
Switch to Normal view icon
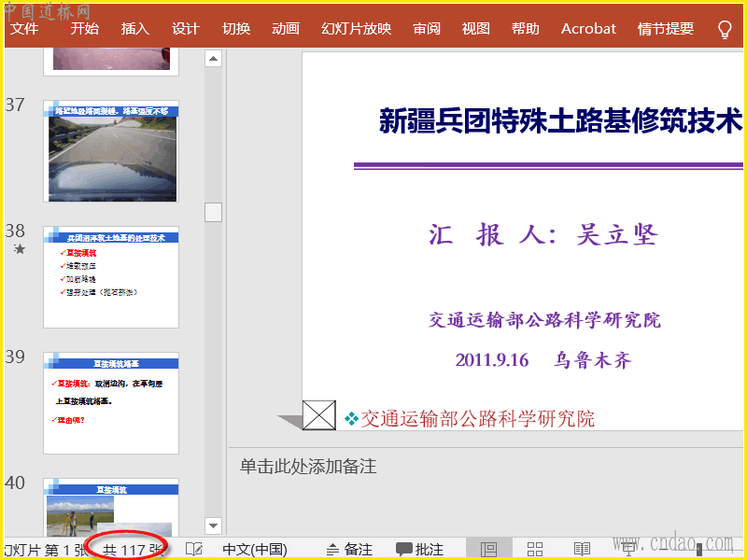pyautogui.click(x=488, y=550)
